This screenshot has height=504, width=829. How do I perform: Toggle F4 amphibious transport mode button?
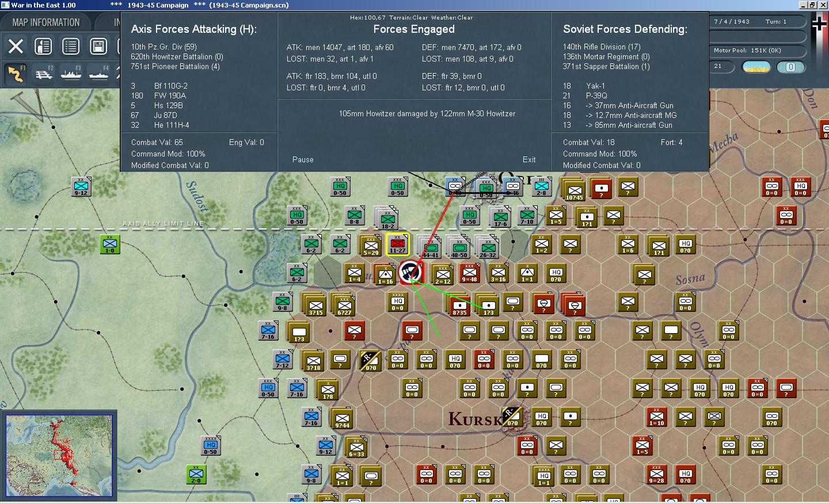[x=98, y=74]
